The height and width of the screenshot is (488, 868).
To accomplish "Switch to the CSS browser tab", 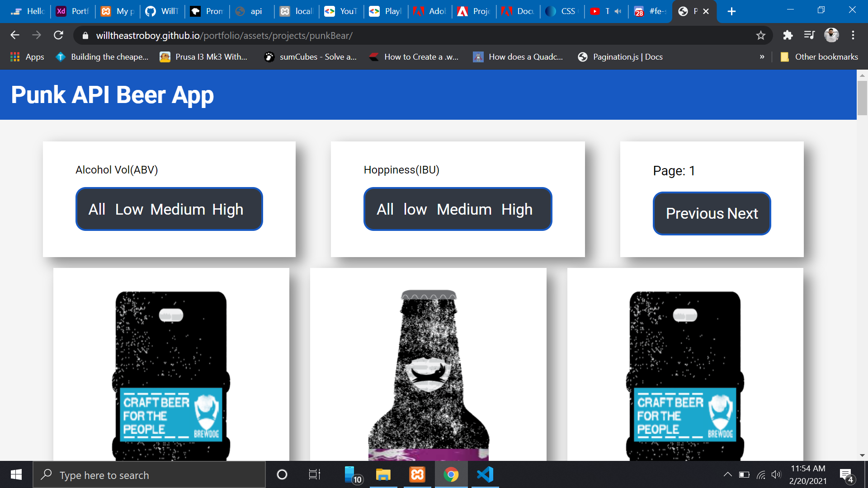I will pos(562,11).
